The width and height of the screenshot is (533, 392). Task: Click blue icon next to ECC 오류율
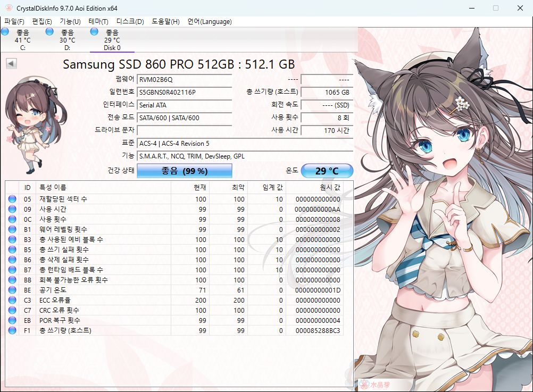click(x=12, y=300)
